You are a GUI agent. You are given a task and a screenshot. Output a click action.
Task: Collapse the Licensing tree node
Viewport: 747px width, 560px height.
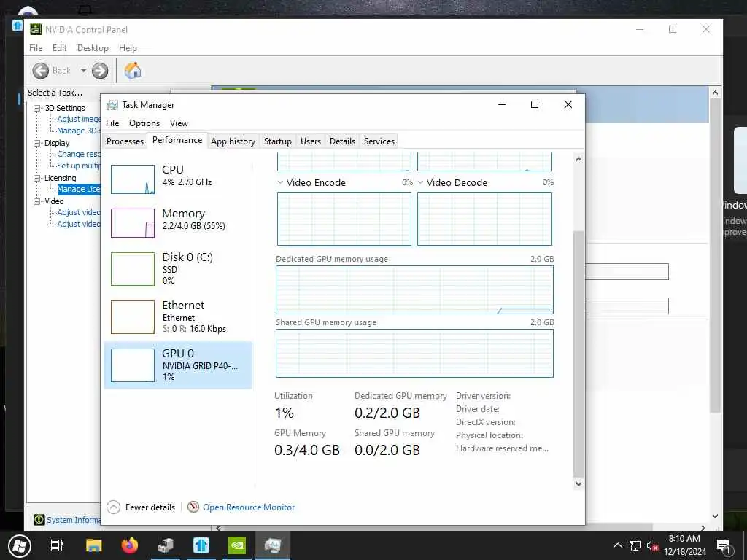[x=36, y=178]
